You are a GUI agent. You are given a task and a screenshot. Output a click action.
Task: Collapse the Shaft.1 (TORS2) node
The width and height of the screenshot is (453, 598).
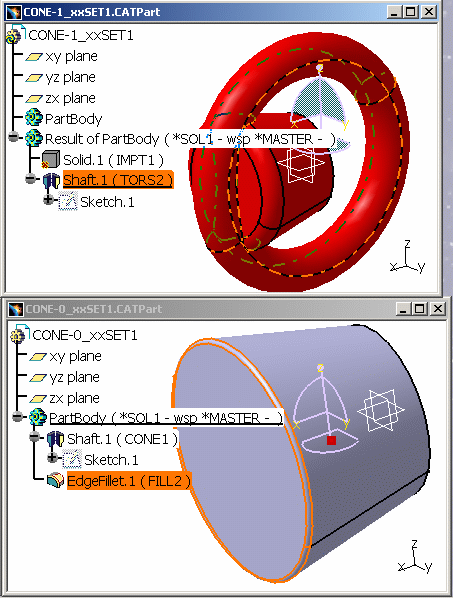click(31, 178)
